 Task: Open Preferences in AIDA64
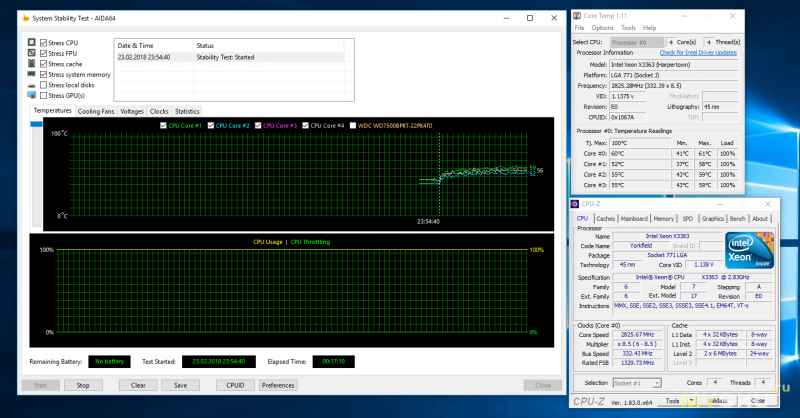tap(278, 385)
